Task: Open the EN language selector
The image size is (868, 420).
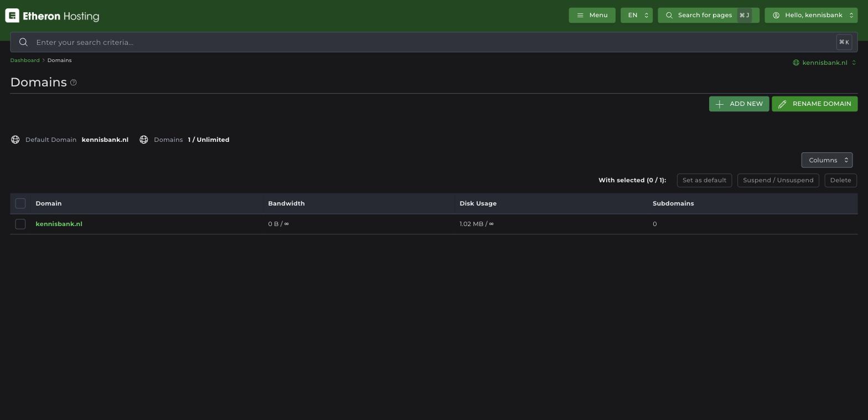Action: tap(637, 16)
